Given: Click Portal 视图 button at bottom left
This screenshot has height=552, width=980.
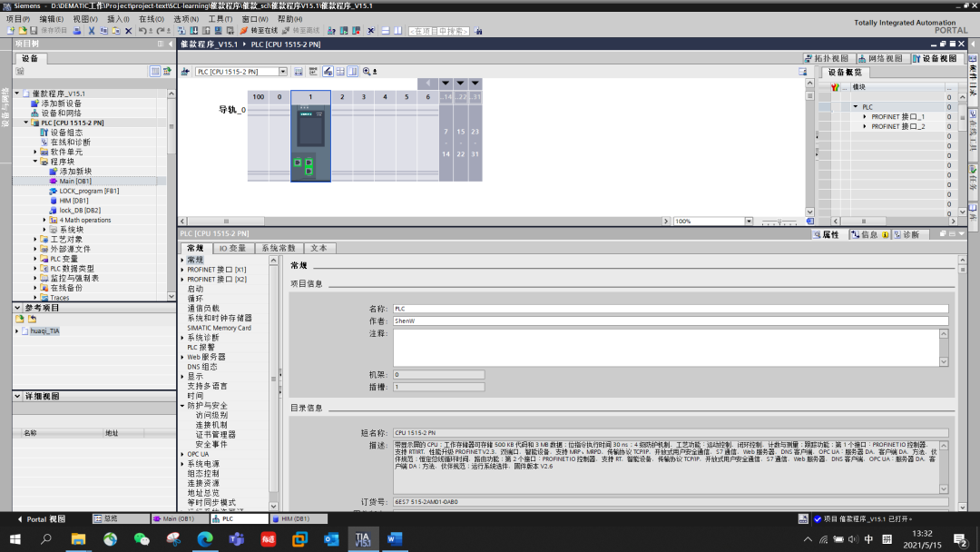Looking at the screenshot, I should point(41,519).
